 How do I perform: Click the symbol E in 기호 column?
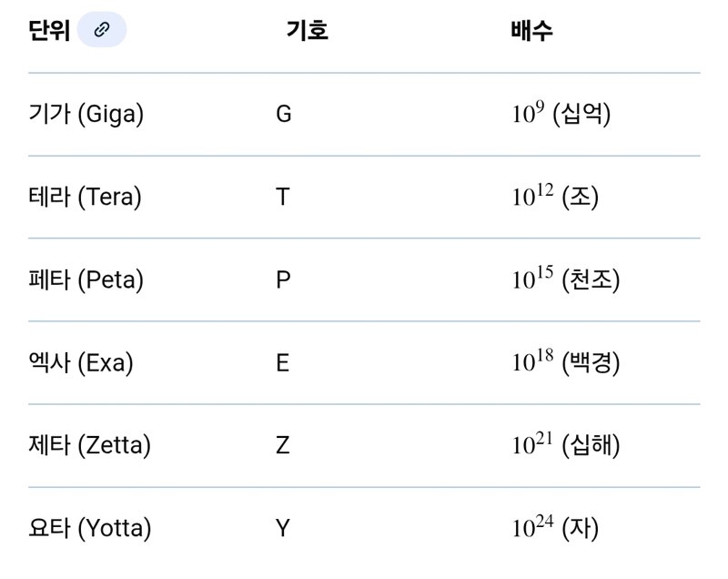282,363
